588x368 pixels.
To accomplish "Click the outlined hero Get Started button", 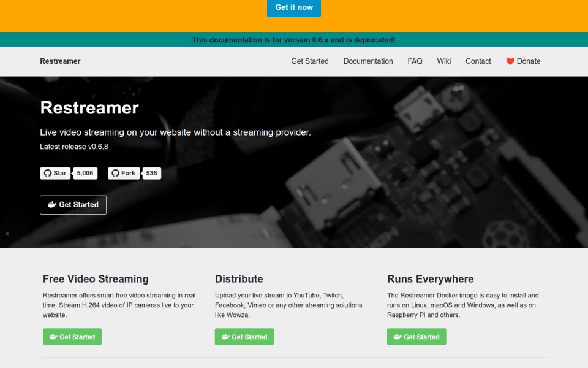I will [73, 205].
